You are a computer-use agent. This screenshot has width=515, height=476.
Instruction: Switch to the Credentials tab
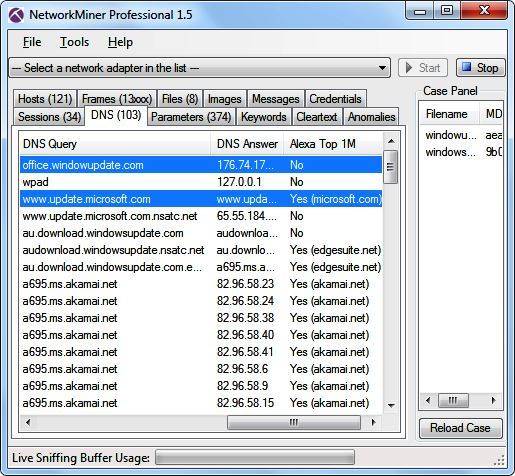[335, 99]
